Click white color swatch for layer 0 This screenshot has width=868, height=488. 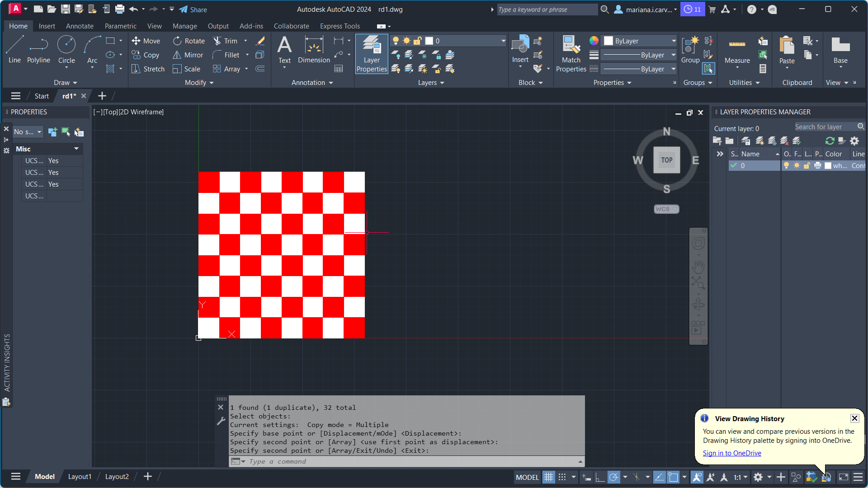tap(828, 166)
